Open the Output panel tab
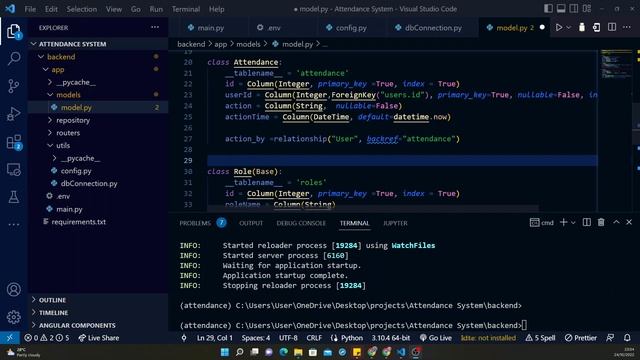 251,223
